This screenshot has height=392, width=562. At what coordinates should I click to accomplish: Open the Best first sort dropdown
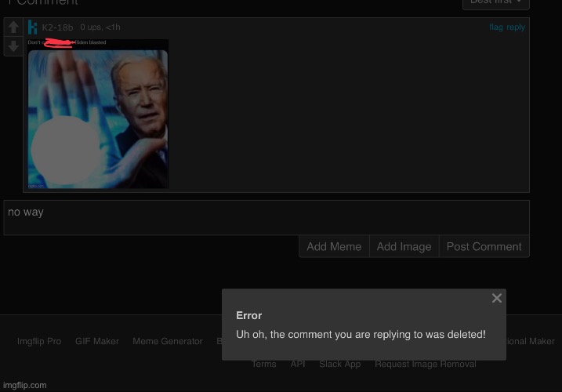(495, 3)
